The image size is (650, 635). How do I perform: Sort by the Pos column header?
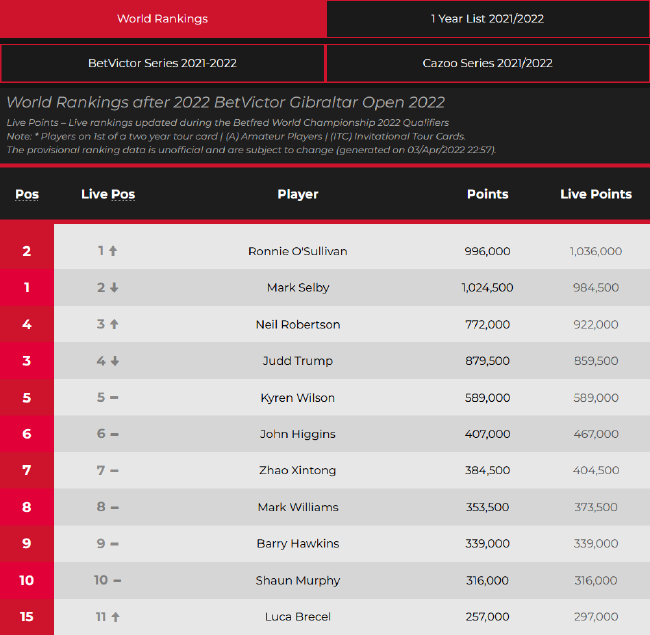point(27,194)
